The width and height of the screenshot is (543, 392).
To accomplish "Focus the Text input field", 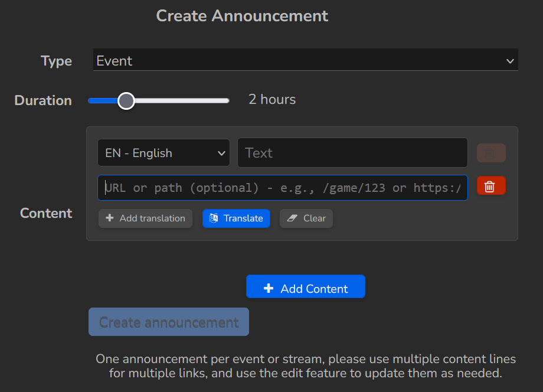I will point(352,153).
